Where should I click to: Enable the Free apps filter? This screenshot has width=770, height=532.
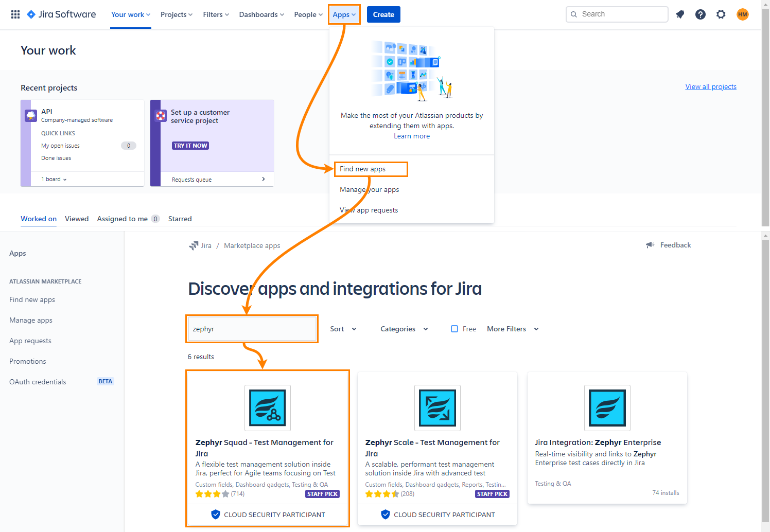click(454, 328)
